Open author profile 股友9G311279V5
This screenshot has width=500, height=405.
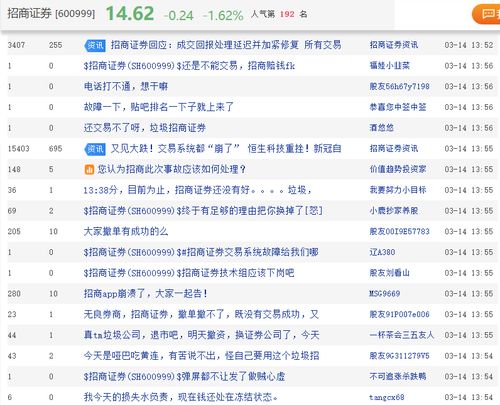pos(399,356)
